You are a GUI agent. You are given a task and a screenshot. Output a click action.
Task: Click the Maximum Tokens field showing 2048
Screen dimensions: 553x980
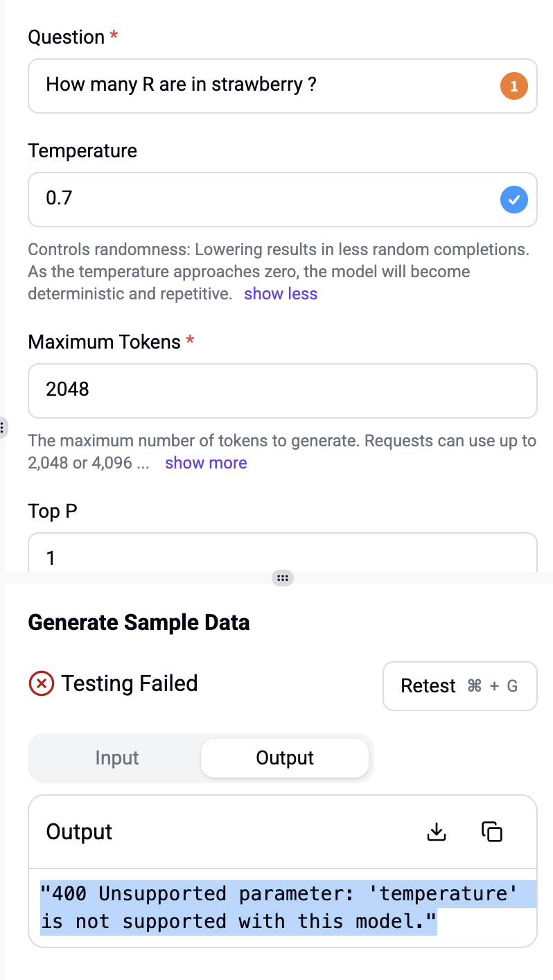tap(283, 391)
